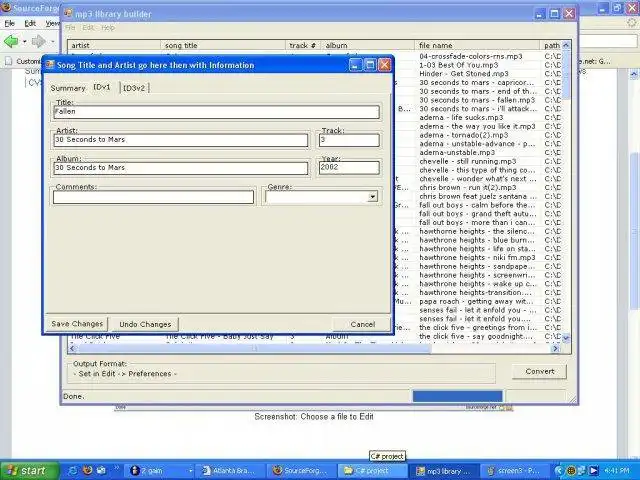Expand the quick launch overflow chevron

116,468
